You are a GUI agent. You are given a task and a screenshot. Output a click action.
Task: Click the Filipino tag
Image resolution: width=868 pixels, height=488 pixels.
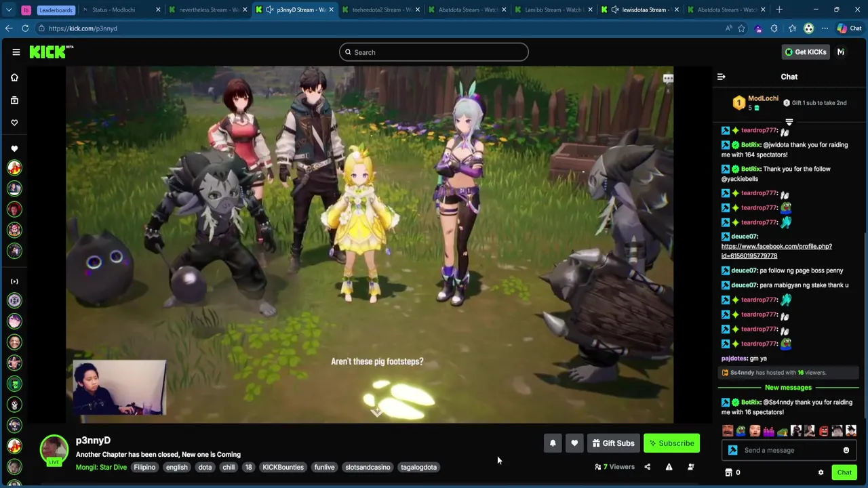pyautogui.click(x=144, y=467)
